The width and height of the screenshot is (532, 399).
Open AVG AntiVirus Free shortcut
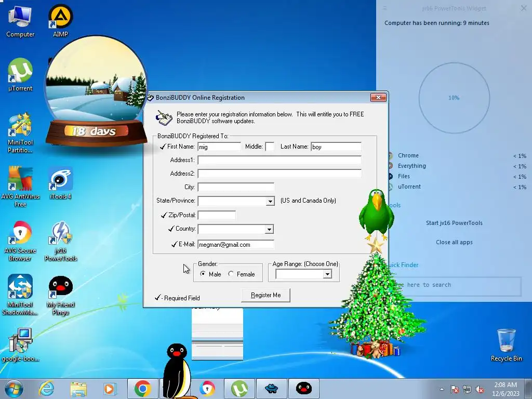click(20, 187)
